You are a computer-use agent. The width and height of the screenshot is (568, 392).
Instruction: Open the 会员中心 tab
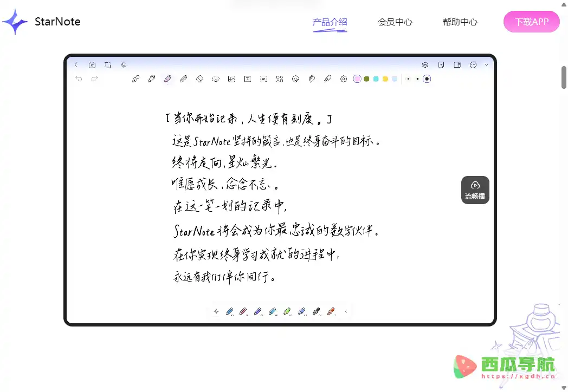click(x=395, y=22)
